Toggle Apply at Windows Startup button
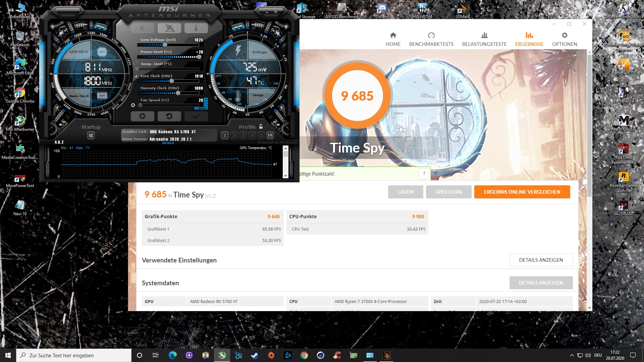Viewport: 644px width, 362px height. tap(91, 135)
